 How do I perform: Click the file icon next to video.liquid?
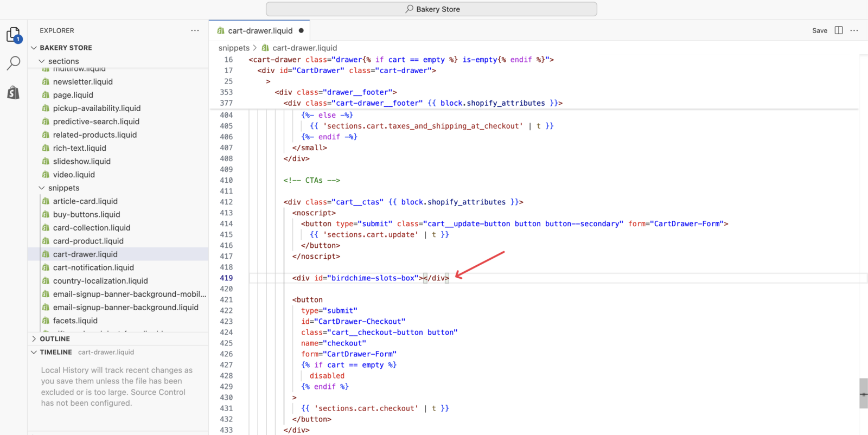click(46, 175)
